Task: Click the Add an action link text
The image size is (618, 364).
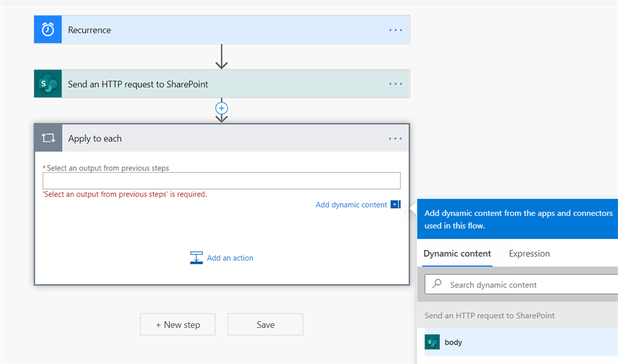Action: pos(230,258)
